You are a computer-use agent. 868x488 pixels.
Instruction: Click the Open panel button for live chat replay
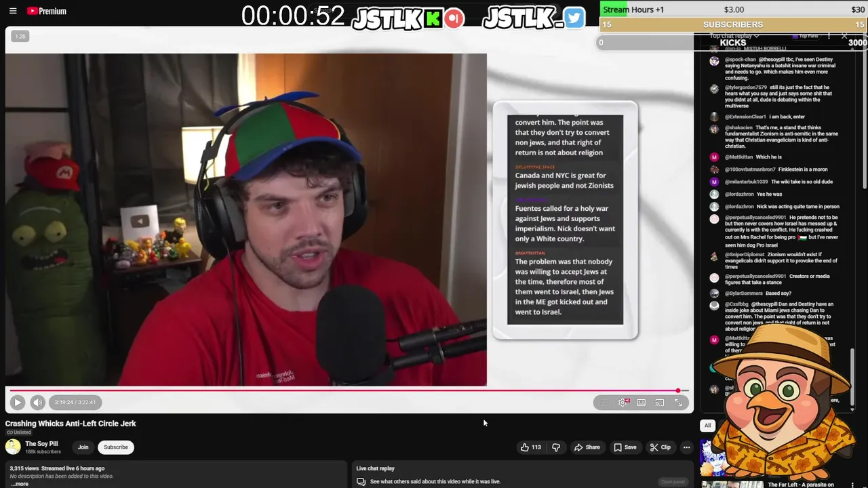pyautogui.click(x=673, y=482)
